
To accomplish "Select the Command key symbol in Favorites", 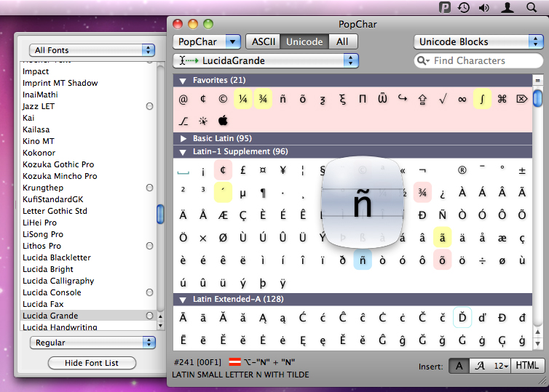I will [502, 100].
